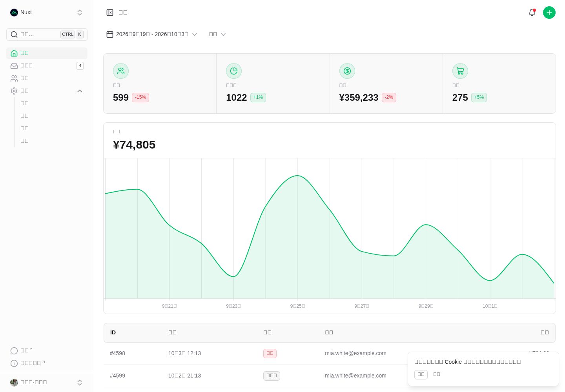The height and width of the screenshot is (392, 565).
Task: Collapse the settings submenu chevron
Action: tap(80, 91)
